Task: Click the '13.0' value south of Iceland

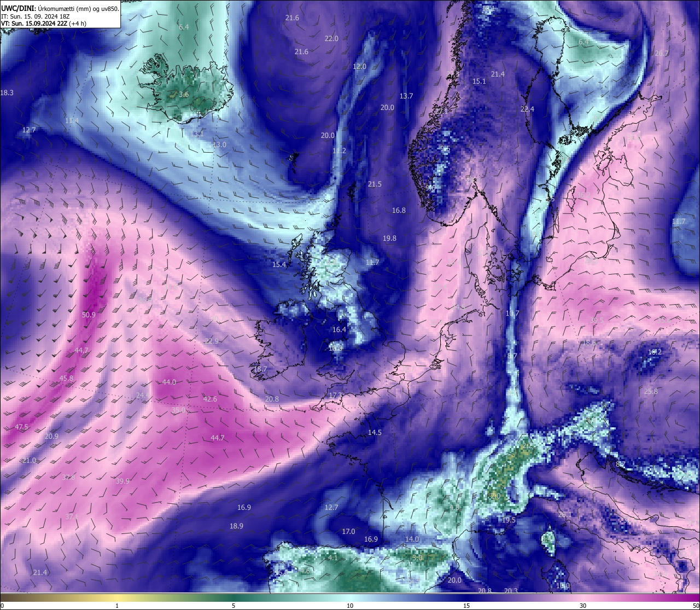Action: coord(219,144)
